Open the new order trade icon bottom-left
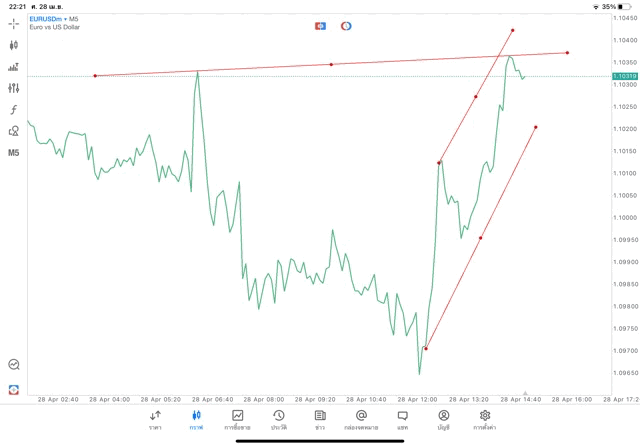This screenshot has width=640, height=447. click(x=13, y=389)
